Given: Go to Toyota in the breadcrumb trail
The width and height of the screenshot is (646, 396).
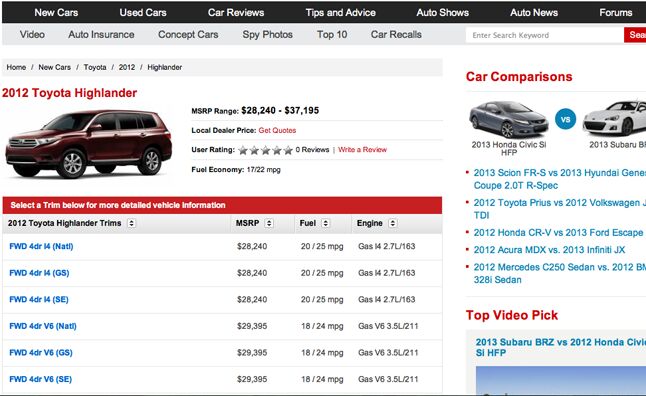Looking at the screenshot, I should 95,67.
